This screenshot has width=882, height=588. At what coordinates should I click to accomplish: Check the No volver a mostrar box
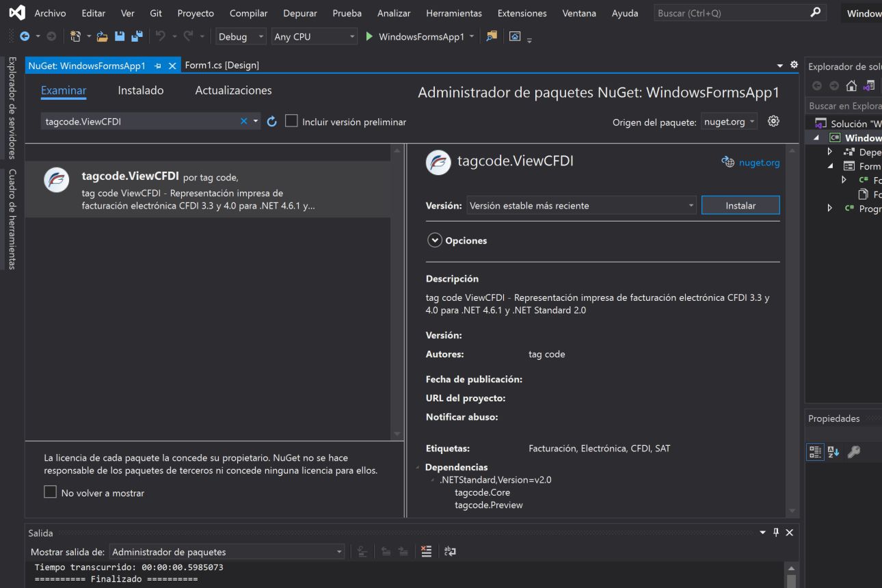[50, 492]
